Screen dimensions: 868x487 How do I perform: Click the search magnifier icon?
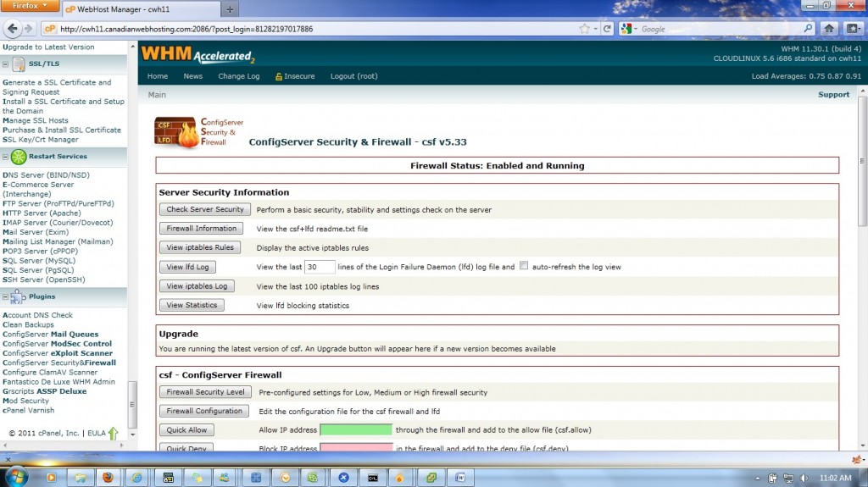(808, 28)
